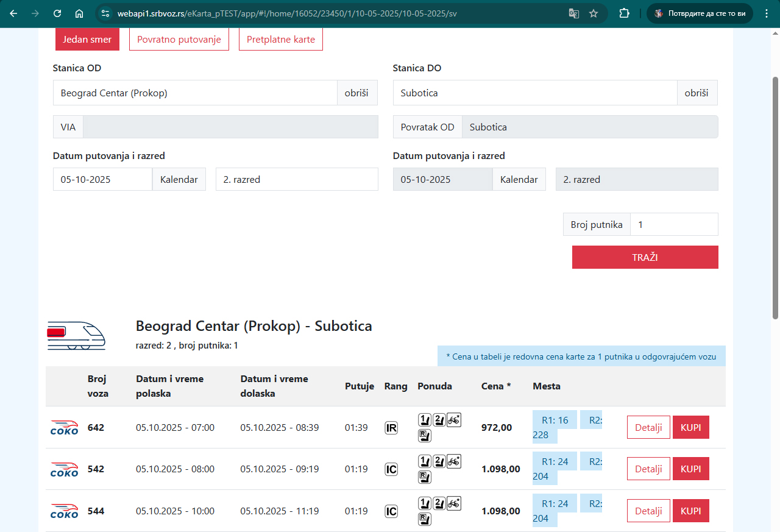
Task: Open the Broj putnika selector
Action: [673, 224]
